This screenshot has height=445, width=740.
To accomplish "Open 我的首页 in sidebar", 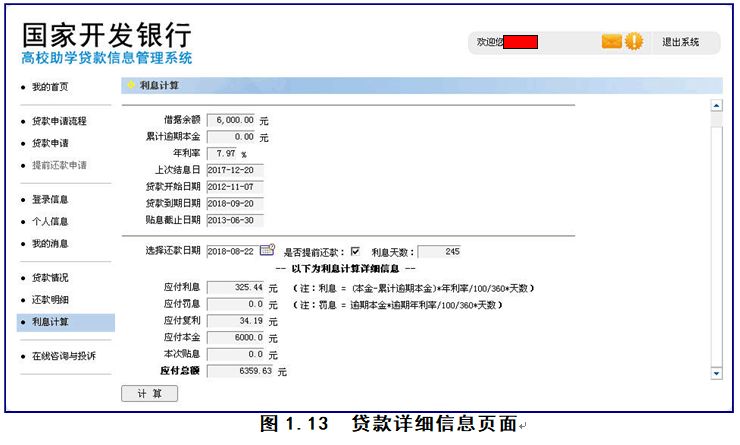I will [x=50, y=87].
